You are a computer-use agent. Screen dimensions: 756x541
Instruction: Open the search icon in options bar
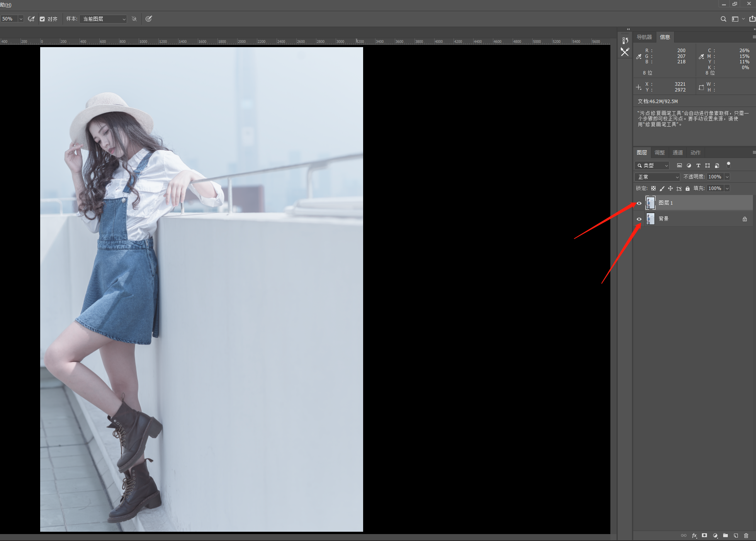pyautogui.click(x=723, y=19)
